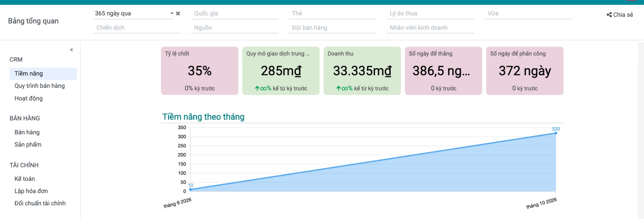Clear the 365 ngày qua filter

click(x=178, y=14)
